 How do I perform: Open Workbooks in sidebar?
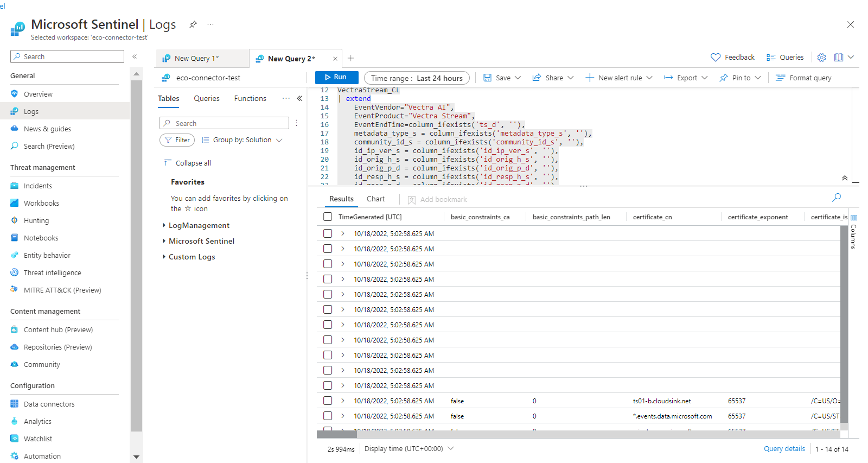[41, 203]
